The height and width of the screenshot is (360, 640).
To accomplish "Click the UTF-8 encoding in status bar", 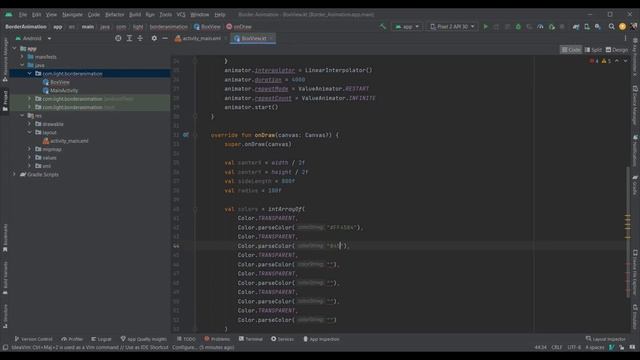I will pos(574,347).
